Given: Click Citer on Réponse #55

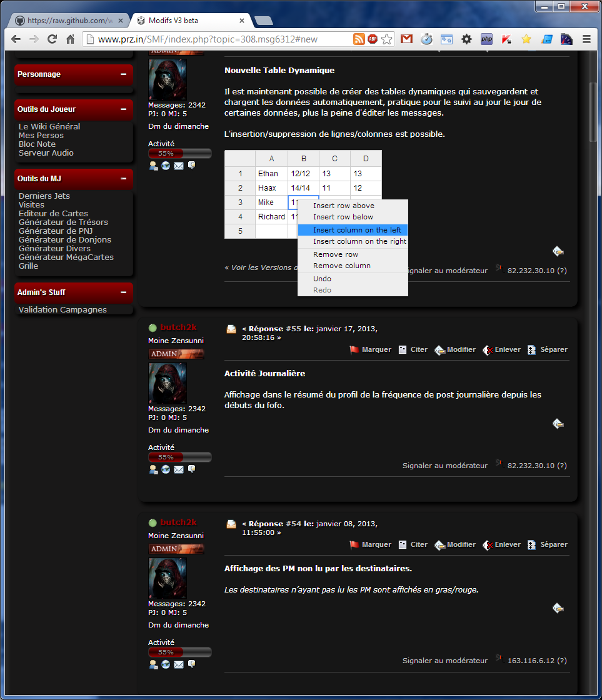Looking at the screenshot, I should tap(413, 350).
